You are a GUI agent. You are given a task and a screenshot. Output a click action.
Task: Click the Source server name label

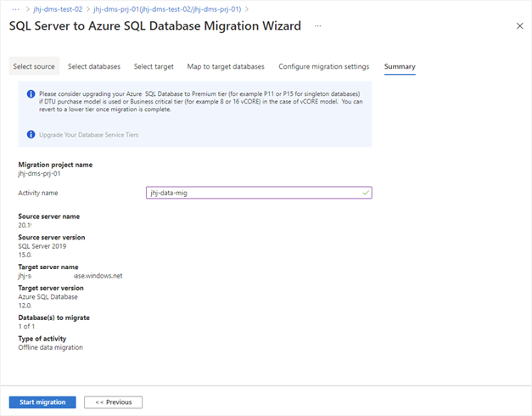49,216
